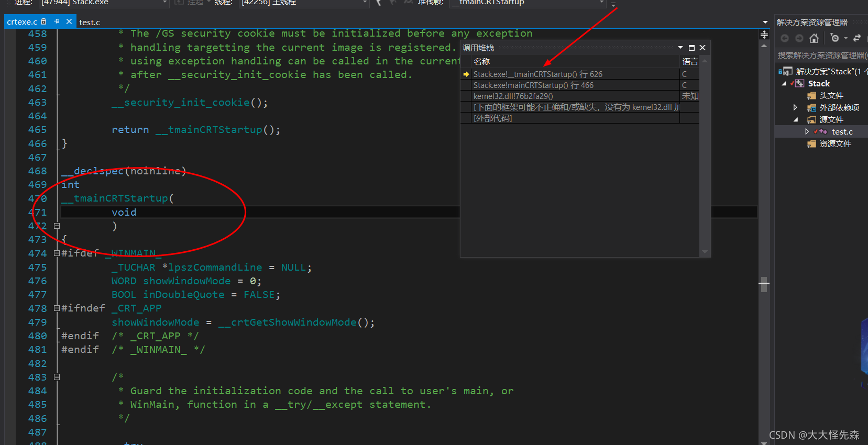Switch to the test.c tab
Screen dimensions: 868x445
[90, 22]
